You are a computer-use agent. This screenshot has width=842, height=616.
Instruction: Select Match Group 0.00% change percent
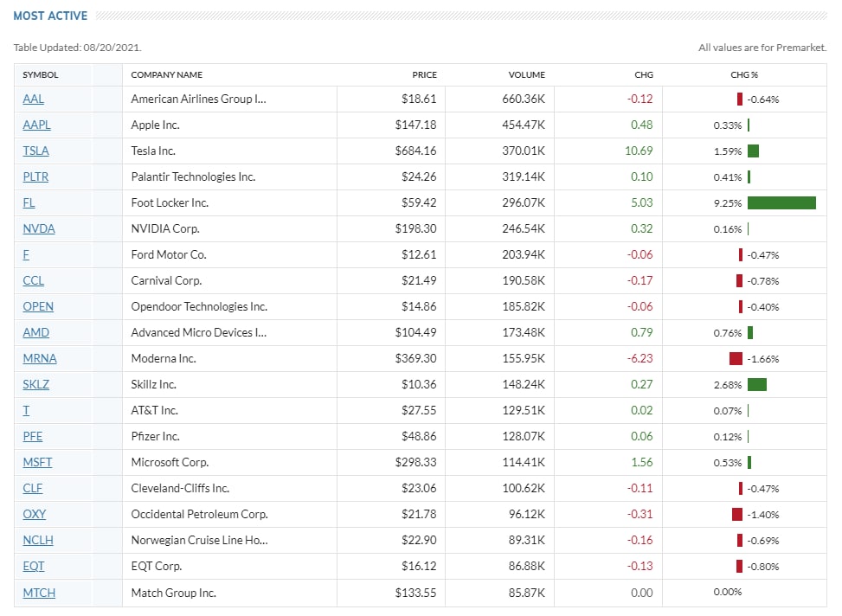[x=728, y=592]
